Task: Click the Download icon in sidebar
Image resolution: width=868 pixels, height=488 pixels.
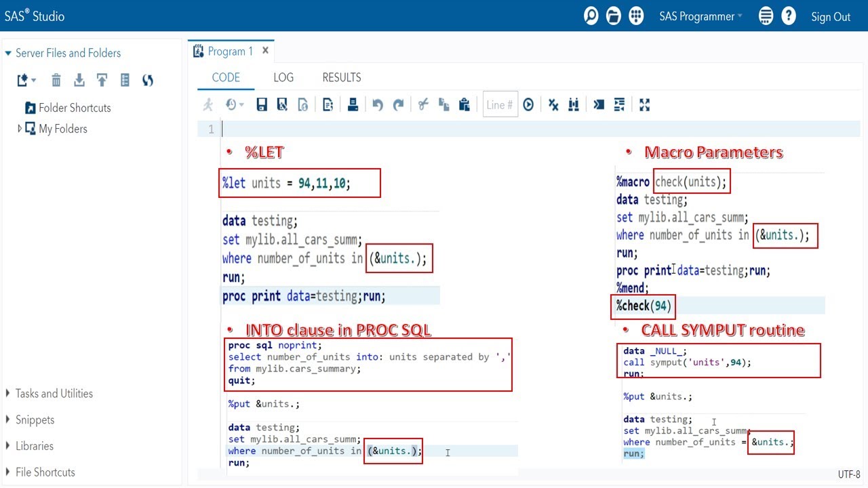Action: [79, 81]
